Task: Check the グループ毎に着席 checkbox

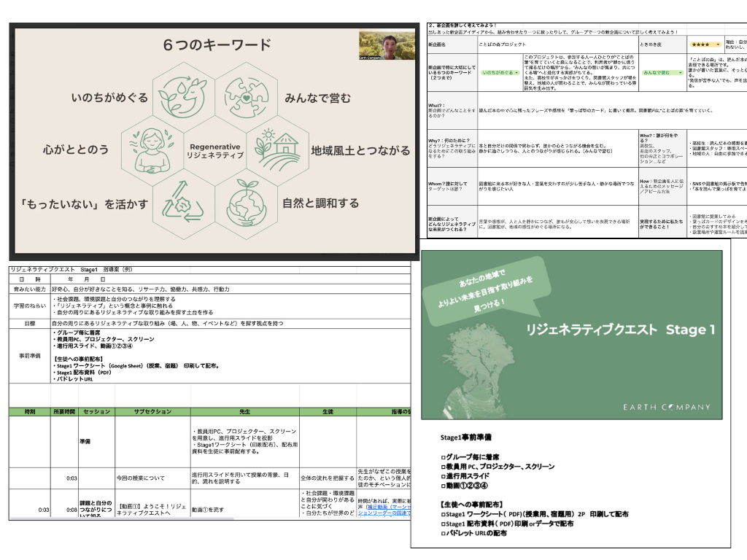Action: [x=443, y=456]
